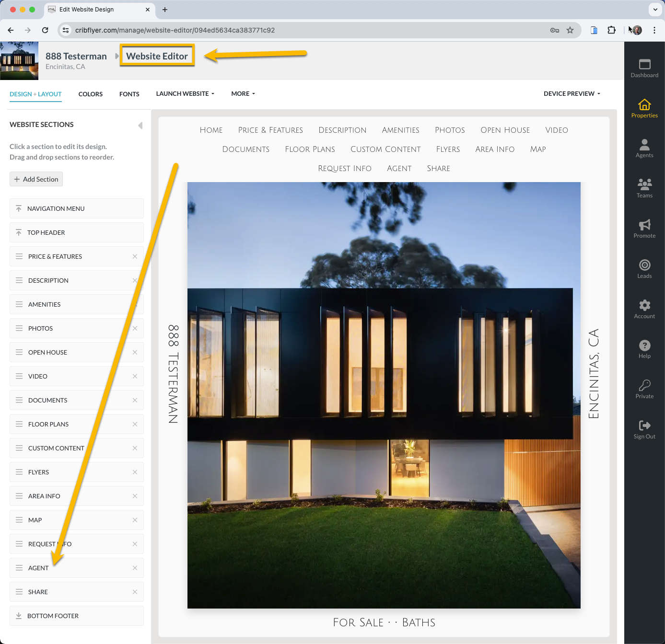665x644 pixels.
Task: Go to Properties in the sidebar
Action: pos(644,108)
